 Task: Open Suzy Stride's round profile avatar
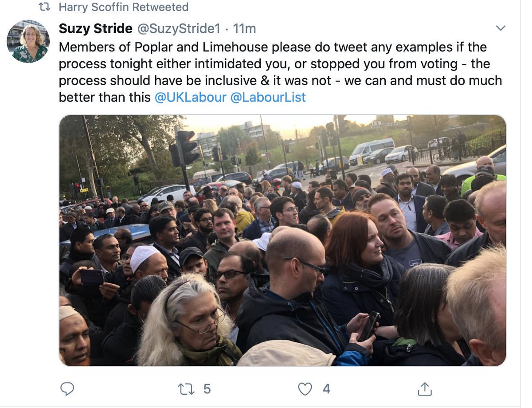[27, 41]
